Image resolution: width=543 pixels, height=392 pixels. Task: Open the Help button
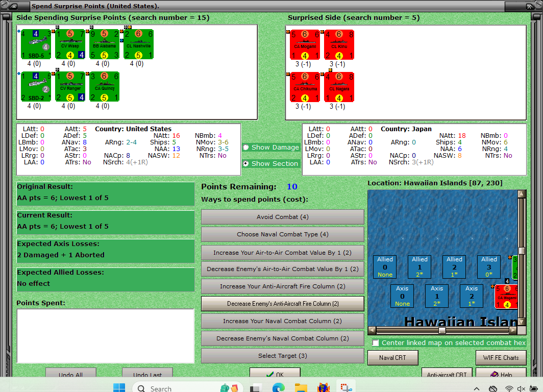(x=501, y=373)
